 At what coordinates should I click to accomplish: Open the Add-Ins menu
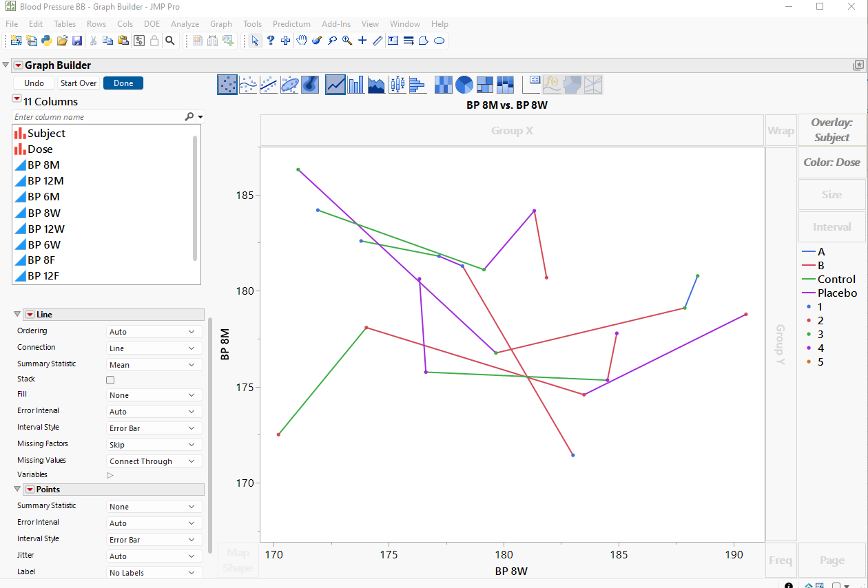click(x=336, y=23)
